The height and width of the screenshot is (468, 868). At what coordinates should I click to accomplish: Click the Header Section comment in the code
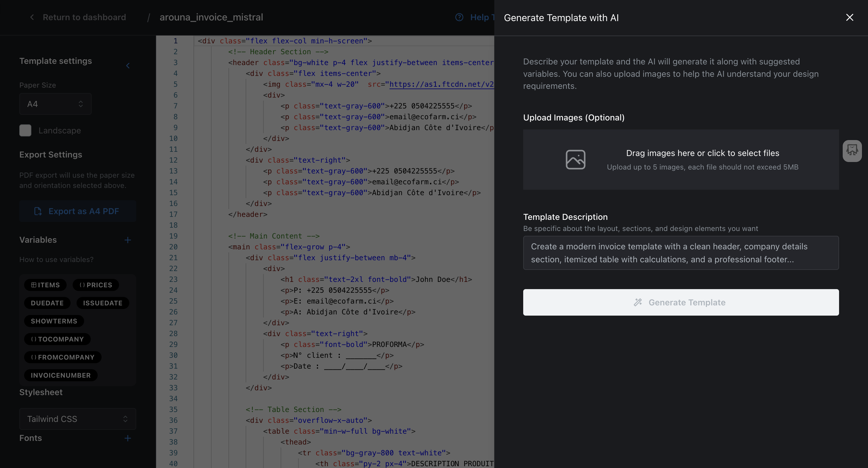278,51
